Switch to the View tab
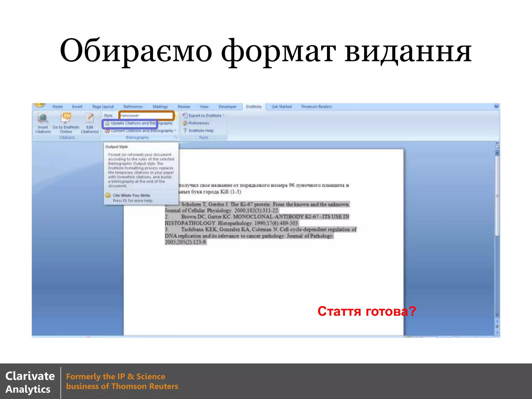The height and width of the screenshot is (399, 532). click(204, 107)
